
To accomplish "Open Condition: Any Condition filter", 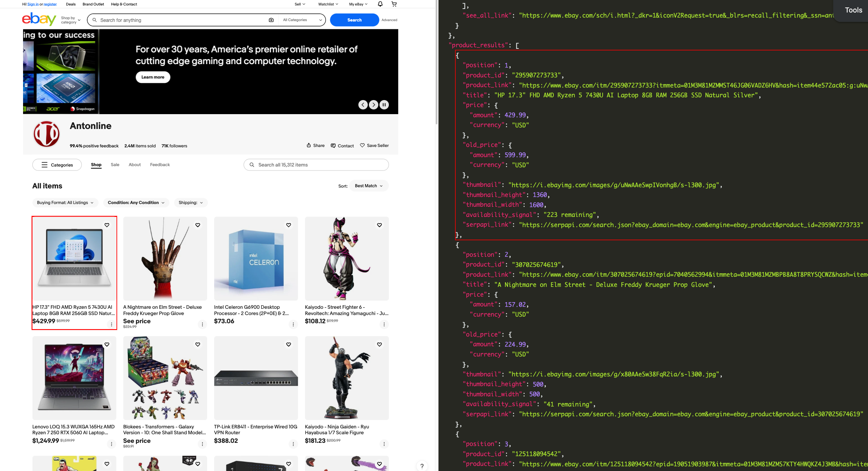I will pos(136,202).
